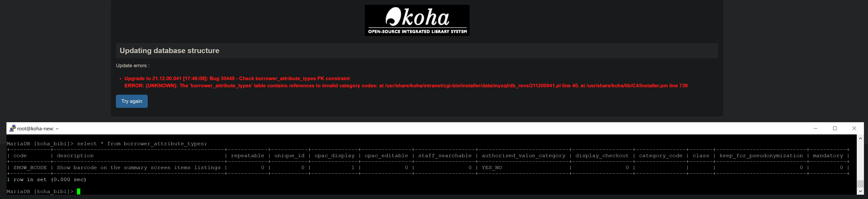Click the root@koha-new title bar text
This screenshot has width=868, height=199.
[38, 128]
